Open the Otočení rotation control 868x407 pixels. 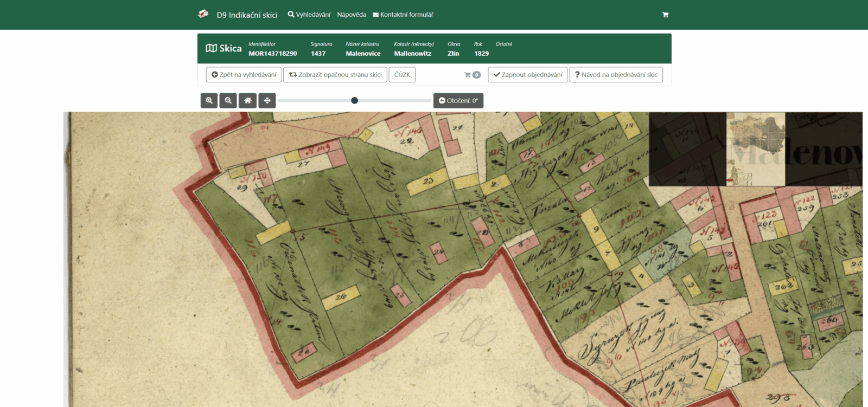pos(458,101)
